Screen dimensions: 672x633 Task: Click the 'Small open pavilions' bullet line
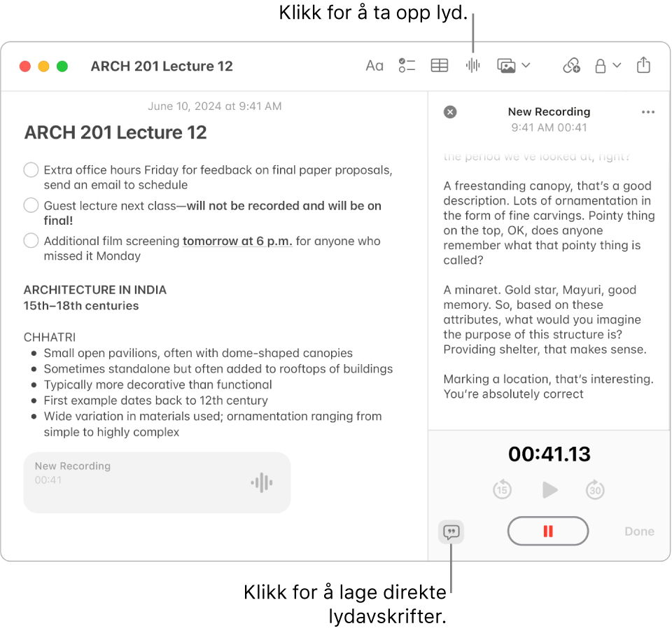[x=198, y=353]
